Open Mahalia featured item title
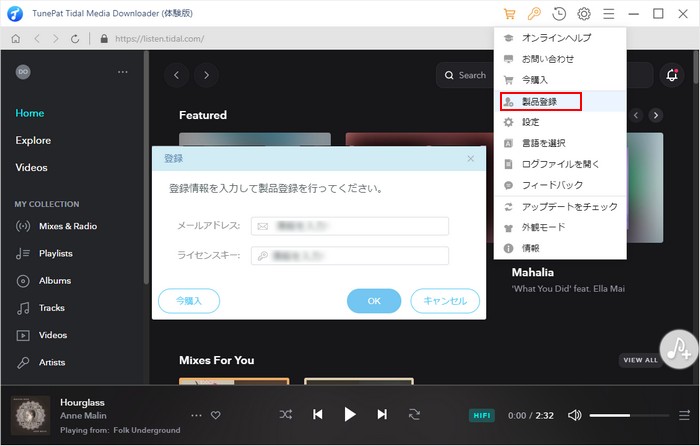 coord(533,272)
